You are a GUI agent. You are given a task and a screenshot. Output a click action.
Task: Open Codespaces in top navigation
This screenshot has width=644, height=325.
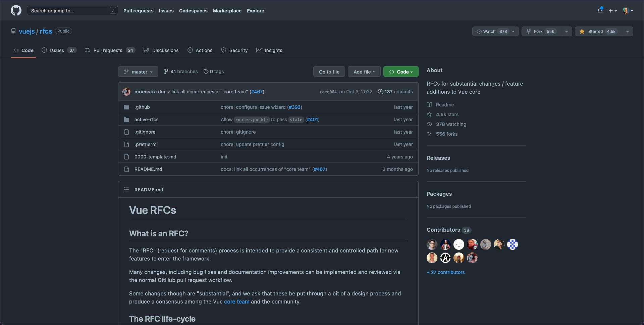pos(193,11)
